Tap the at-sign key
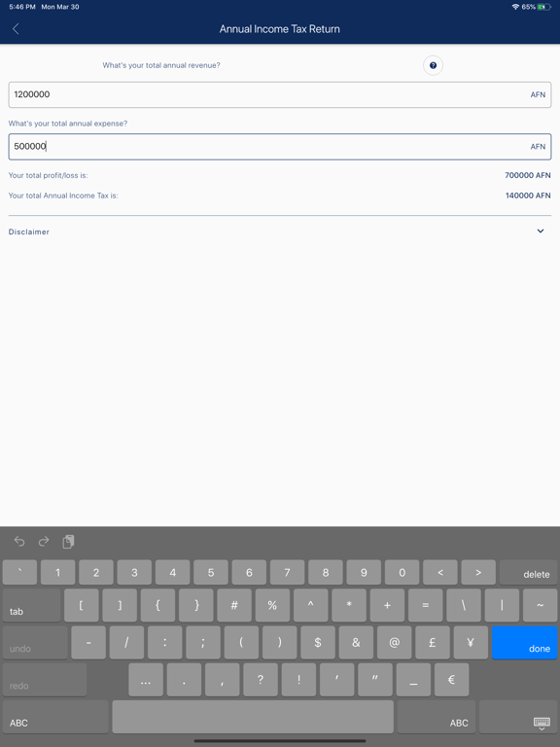 (x=395, y=643)
